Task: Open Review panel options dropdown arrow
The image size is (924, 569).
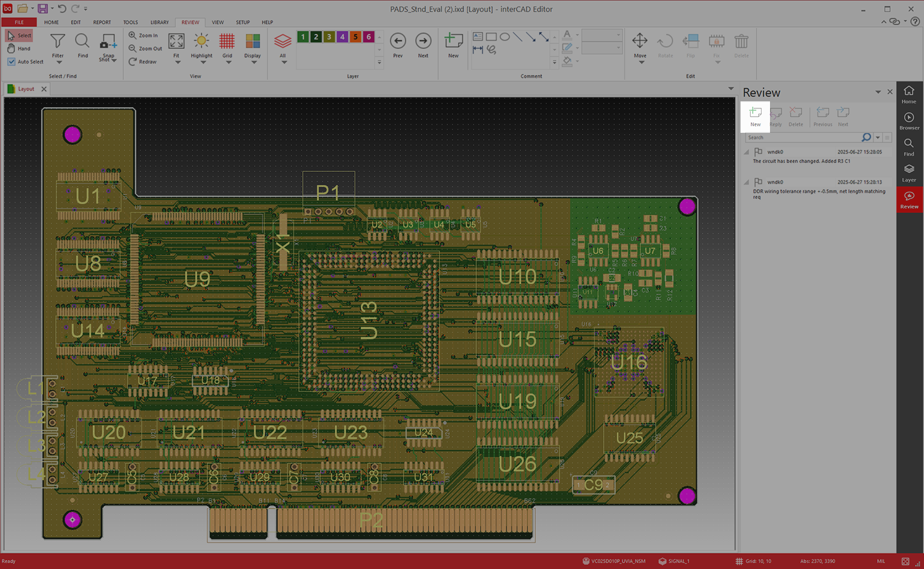Action: tap(878, 92)
